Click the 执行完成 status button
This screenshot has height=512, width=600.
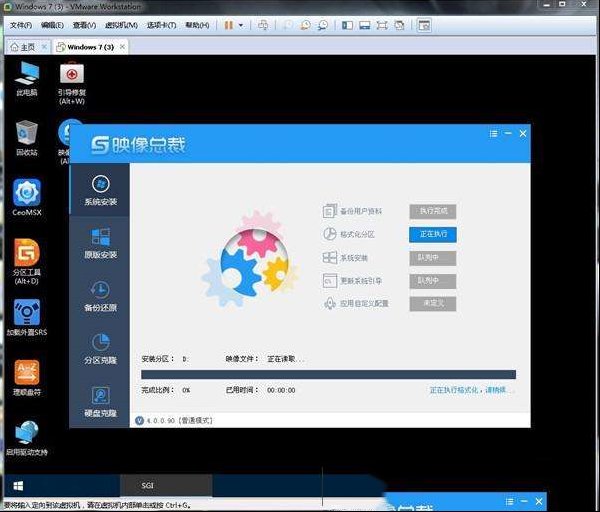point(433,211)
